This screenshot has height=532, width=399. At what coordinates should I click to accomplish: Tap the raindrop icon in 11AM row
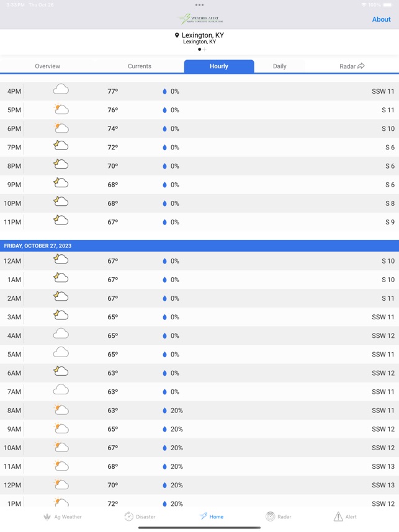click(164, 466)
